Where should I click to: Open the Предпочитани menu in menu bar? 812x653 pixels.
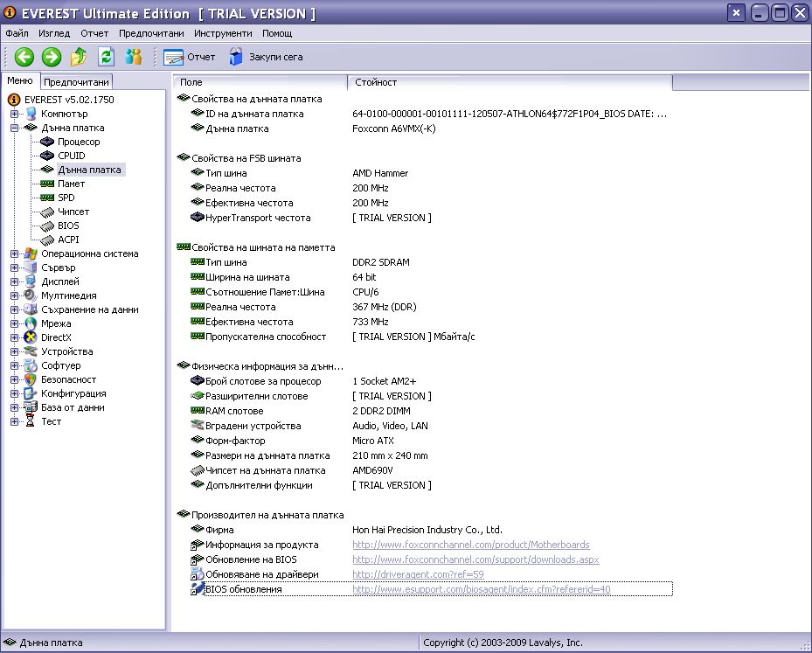pyautogui.click(x=151, y=33)
